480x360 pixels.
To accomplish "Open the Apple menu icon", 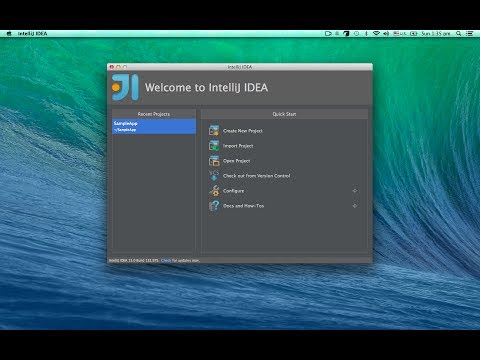I will click(9, 34).
